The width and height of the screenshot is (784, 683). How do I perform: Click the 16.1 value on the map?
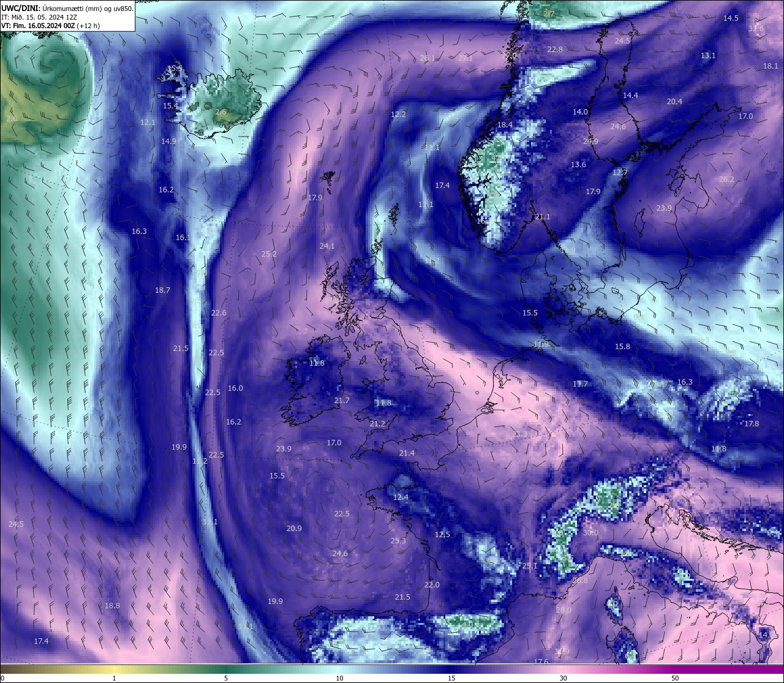(x=183, y=238)
